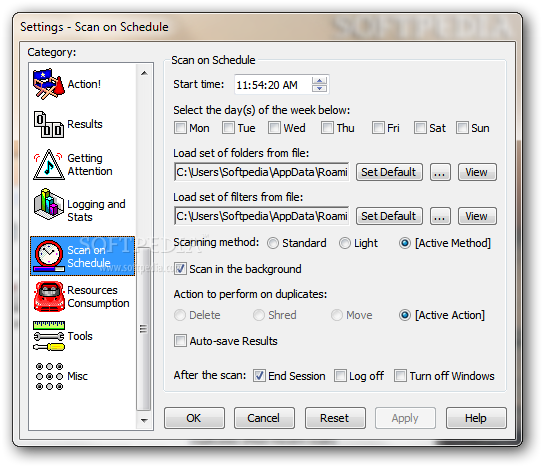Screen dimensions: 543x467
Task: Choose Light scanning method
Action: tap(345, 243)
